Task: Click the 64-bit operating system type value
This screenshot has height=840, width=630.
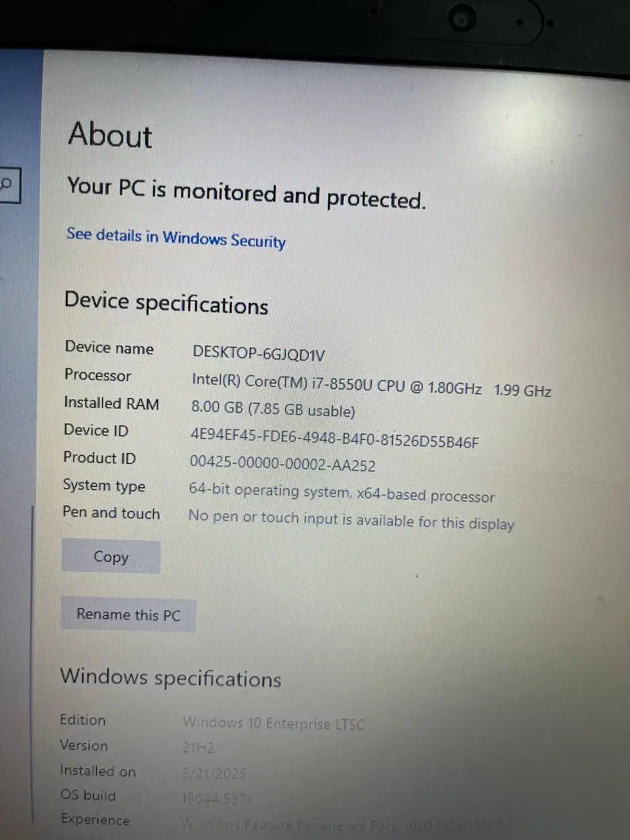Action: pos(342,492)
